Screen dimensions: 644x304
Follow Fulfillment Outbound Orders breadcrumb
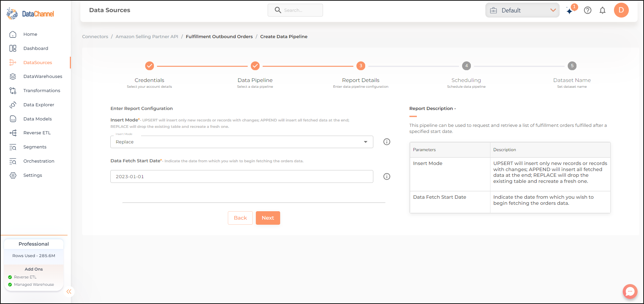pos(219,36)
